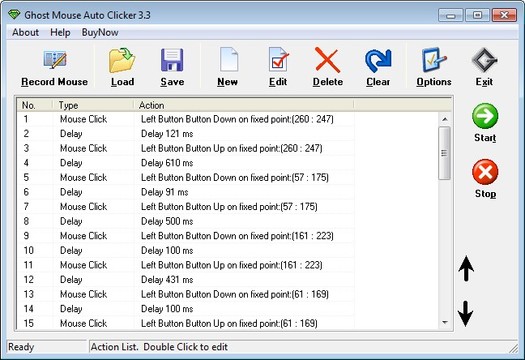This screenshot has width=525, height=360.
Task: Select row 5 Left Button Down (57 : 175)
Action: click(186, 177)
